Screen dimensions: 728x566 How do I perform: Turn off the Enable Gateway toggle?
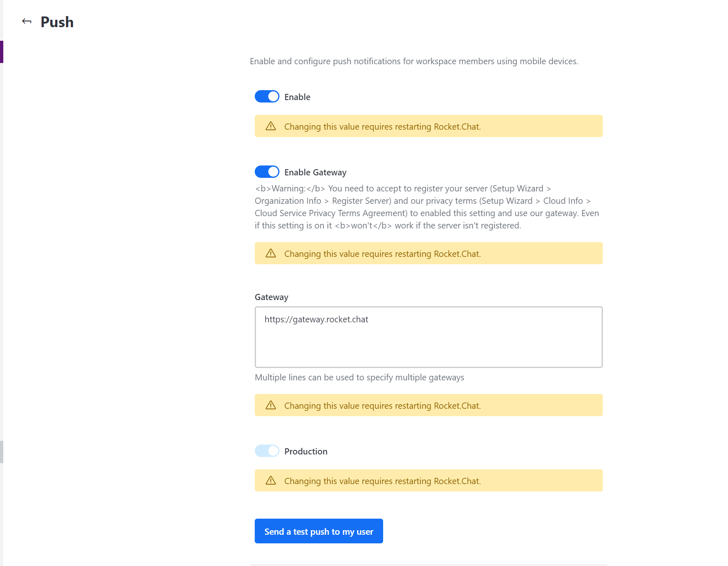pos(267,172)
